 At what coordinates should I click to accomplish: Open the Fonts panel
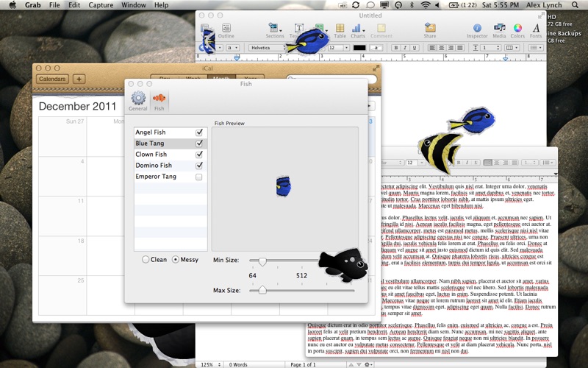536,29
